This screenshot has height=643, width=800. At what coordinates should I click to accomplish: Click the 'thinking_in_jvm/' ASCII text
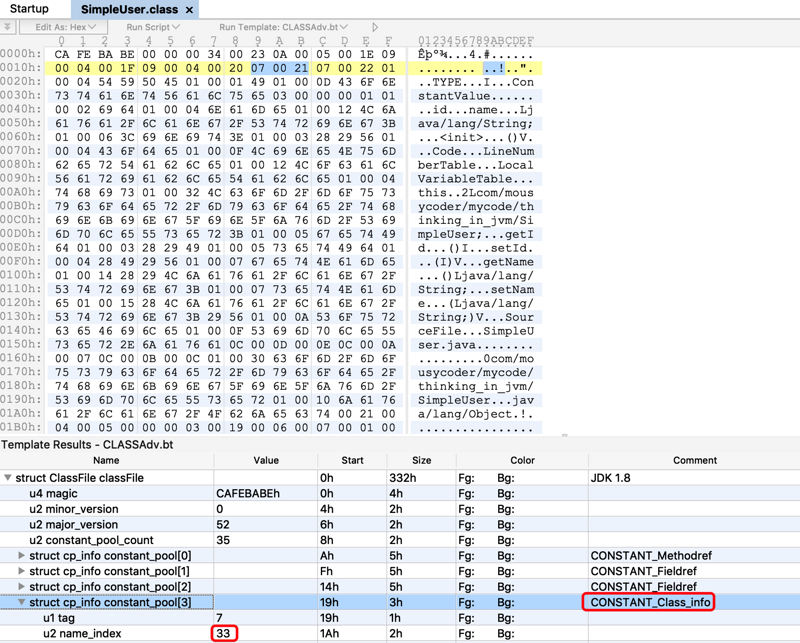[476, 386]
